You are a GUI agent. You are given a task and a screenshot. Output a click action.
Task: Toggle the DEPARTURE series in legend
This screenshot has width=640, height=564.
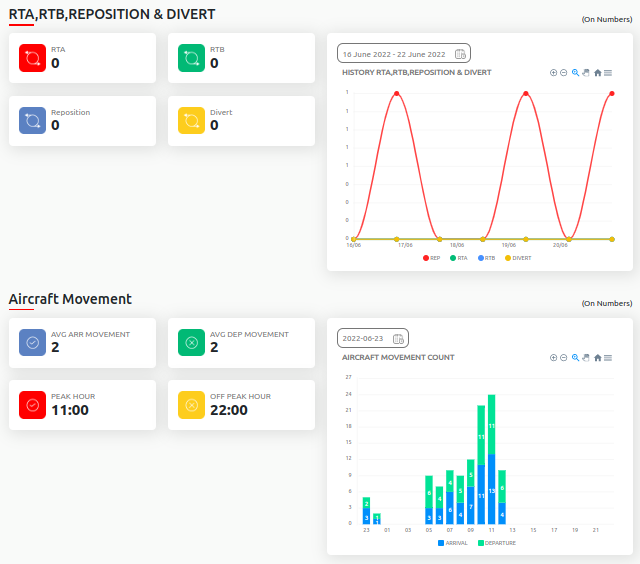(x=497, y=543)
